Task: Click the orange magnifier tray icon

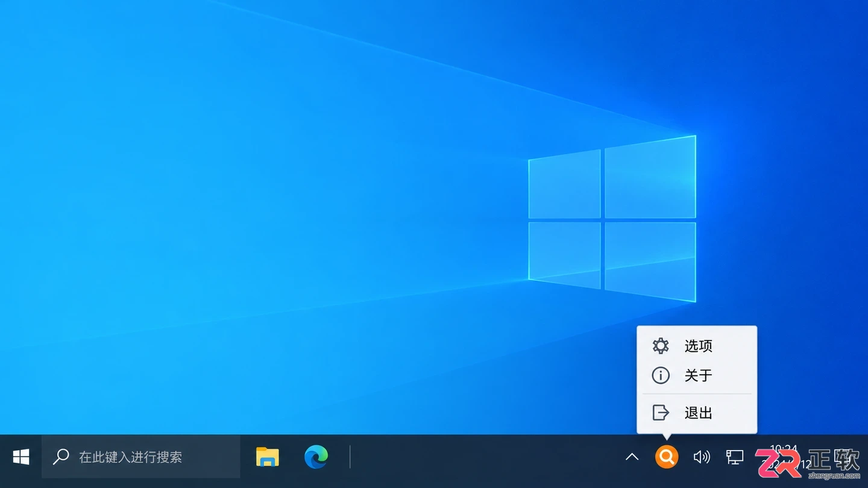Action: click(667, 457)
